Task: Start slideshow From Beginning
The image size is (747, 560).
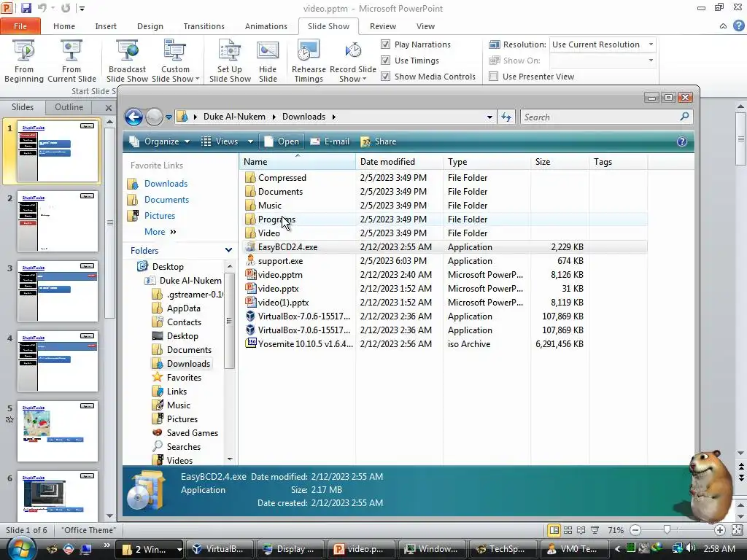Action: pos(24,61)
